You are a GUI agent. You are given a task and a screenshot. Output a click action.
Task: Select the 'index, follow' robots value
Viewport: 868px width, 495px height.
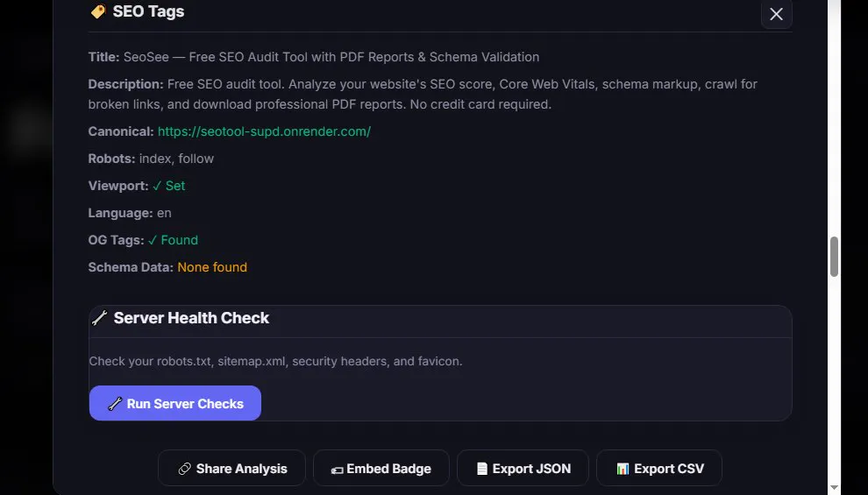[176, 159]
